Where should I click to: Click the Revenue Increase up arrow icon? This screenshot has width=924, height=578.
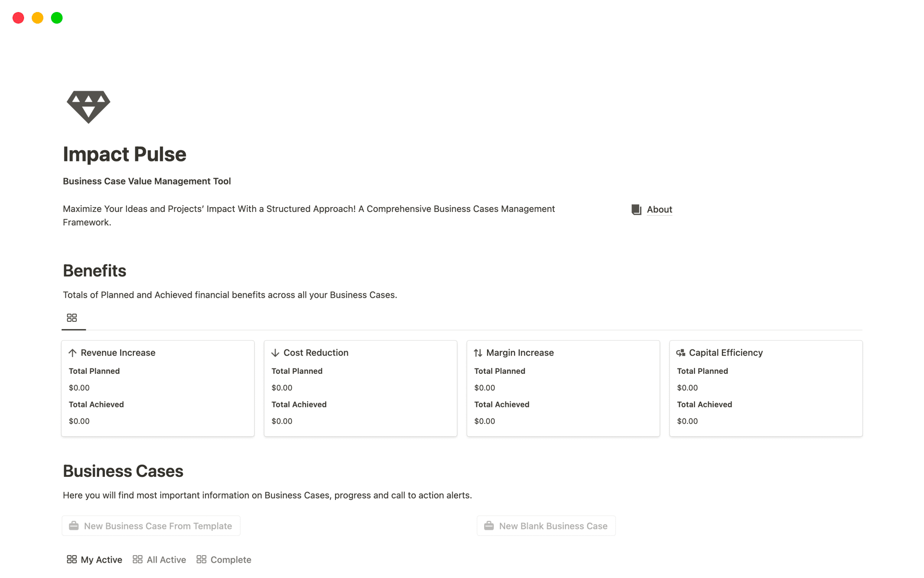click(73, 353)
